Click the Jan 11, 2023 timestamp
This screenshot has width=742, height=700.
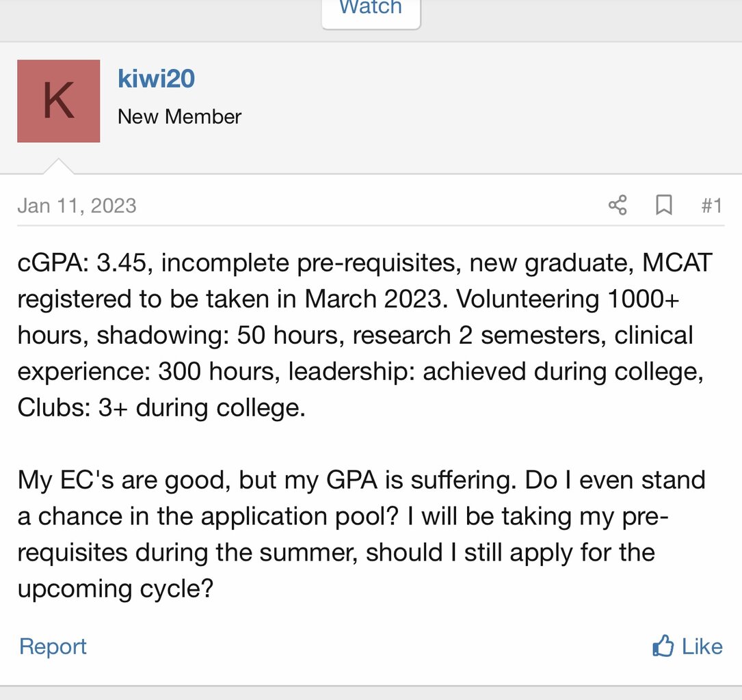click(x=77, y=206)
